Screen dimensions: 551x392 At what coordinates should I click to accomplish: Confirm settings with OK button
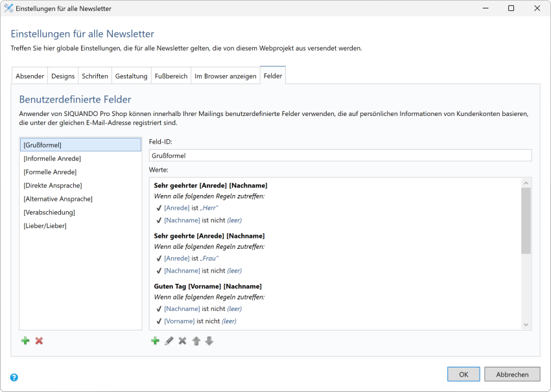(x=463, y=374)
